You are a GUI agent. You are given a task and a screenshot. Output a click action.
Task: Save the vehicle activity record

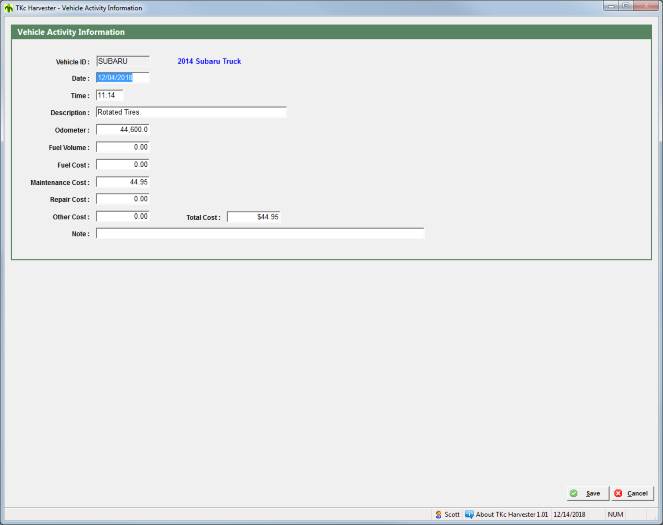tap(585, 493)
